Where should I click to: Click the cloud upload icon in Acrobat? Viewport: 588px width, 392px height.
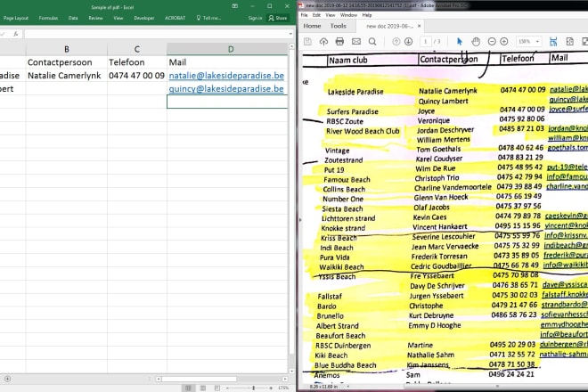323,41
